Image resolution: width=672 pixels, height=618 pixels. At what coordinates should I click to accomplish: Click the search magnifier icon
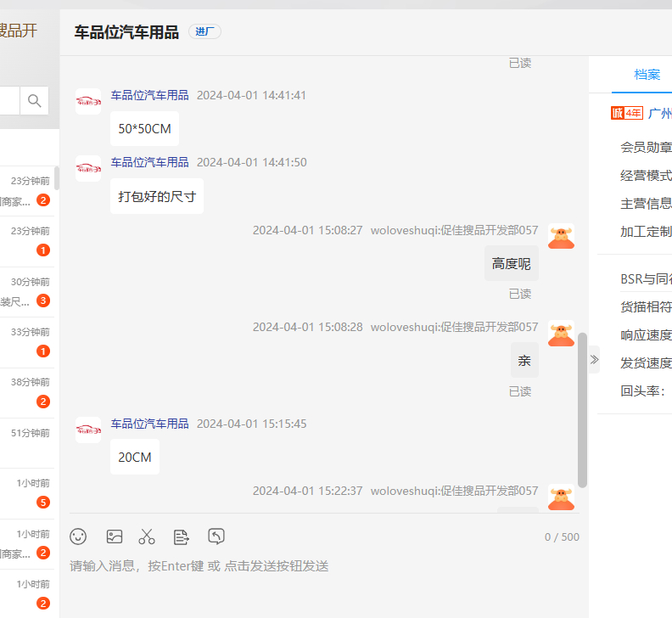coord(35,101)
